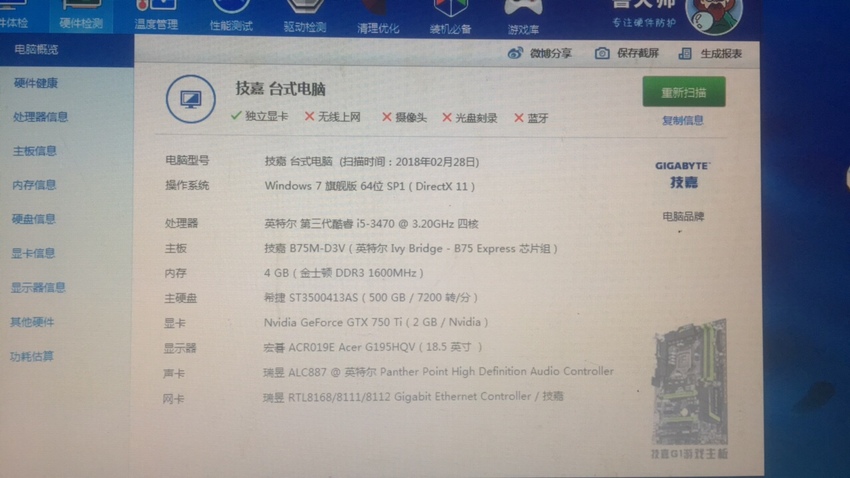Click the i5-3470 processor text
This screenshot has height=478, width=850.
click(x=371, y=223)
